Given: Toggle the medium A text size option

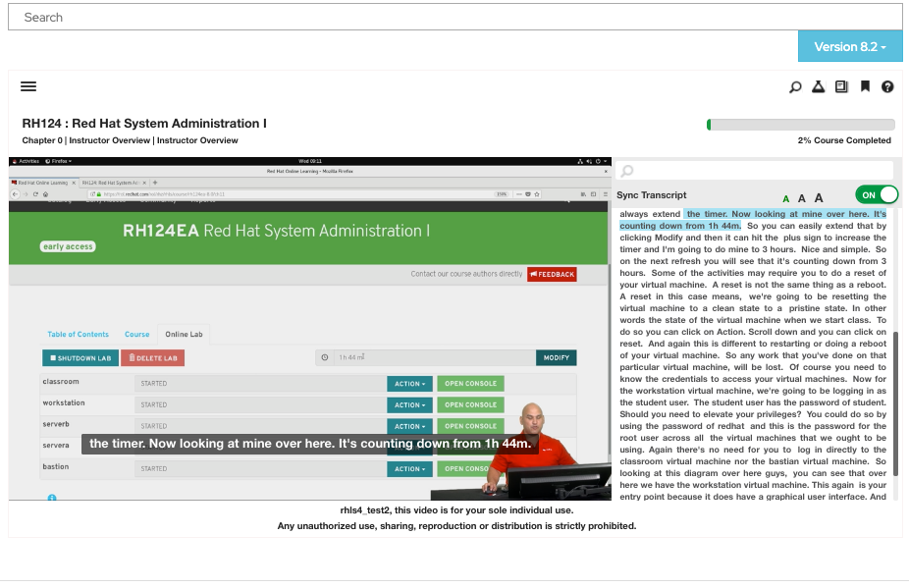Looking at the screenshot, I should click(802, 195).
